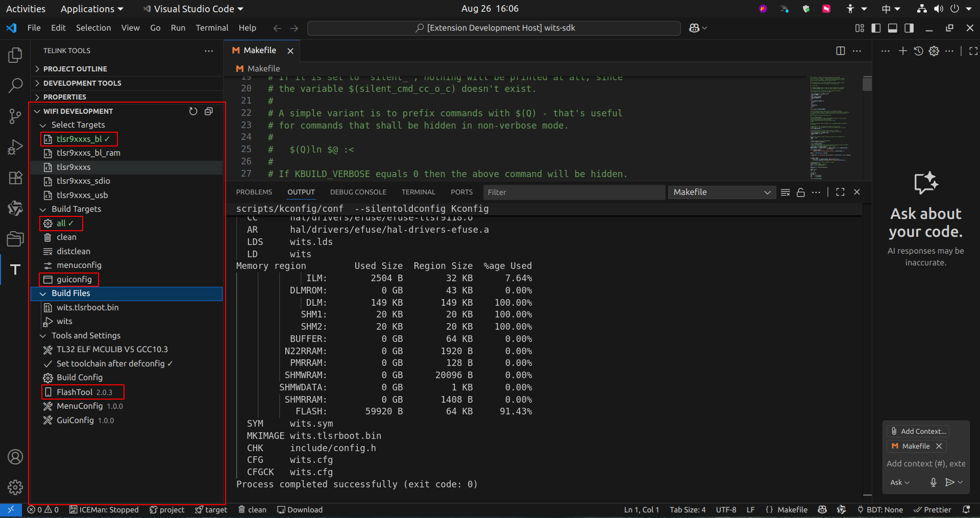Switch to the TERMINAL tab
The height and width of the screenshot is (518, 980).
[x=418, y=192]
